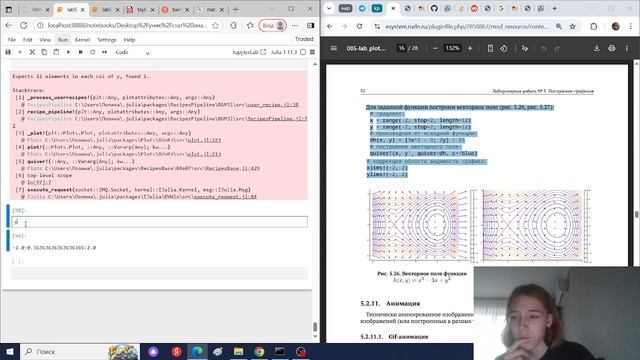Open File Explorer from the taskbar
Viewport: 640px width, 360px height.
click(239, 351)
